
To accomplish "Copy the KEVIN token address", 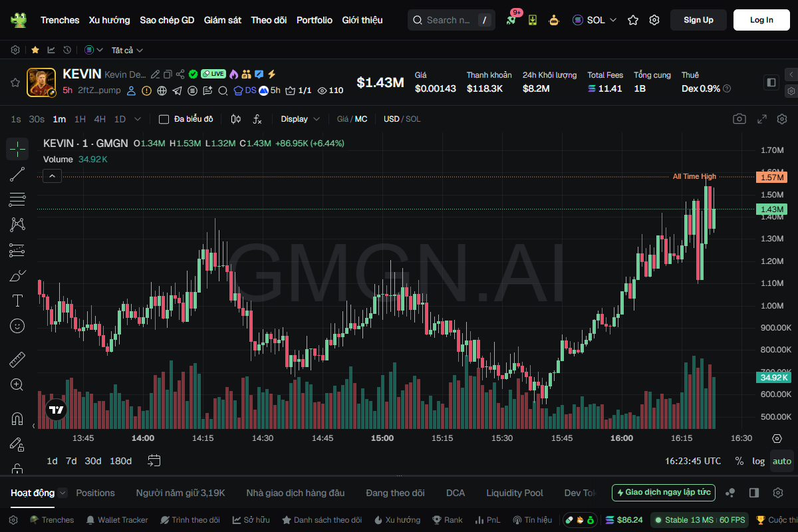I will click(x=168, y=74).
